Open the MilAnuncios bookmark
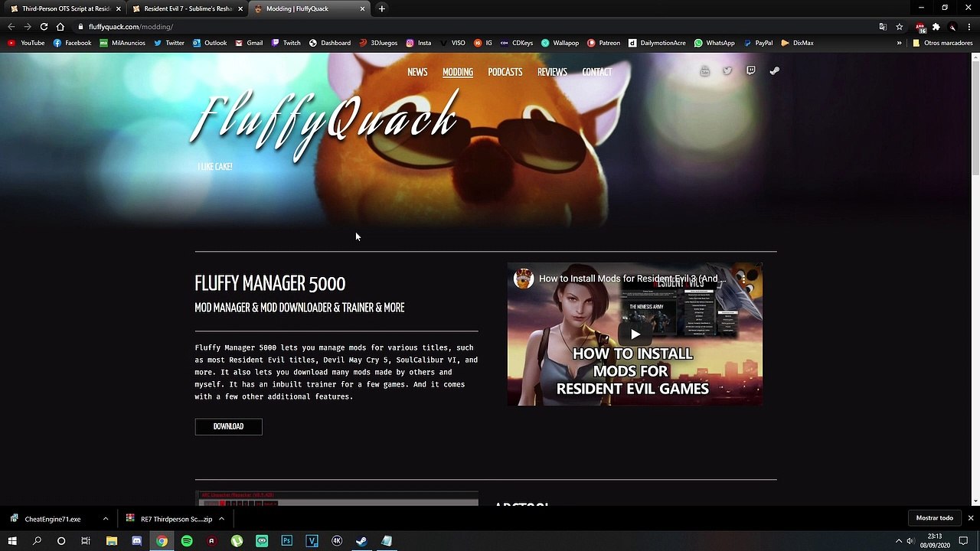The height and width of the screenshot is (551, 980). [x=122, y=43]
